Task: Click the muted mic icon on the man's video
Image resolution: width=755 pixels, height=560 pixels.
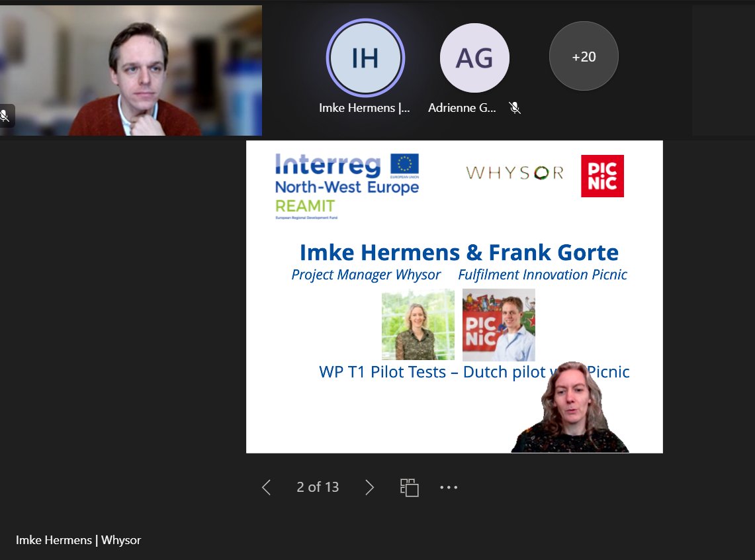Action: pyautogui.click(x=5, y=116)
